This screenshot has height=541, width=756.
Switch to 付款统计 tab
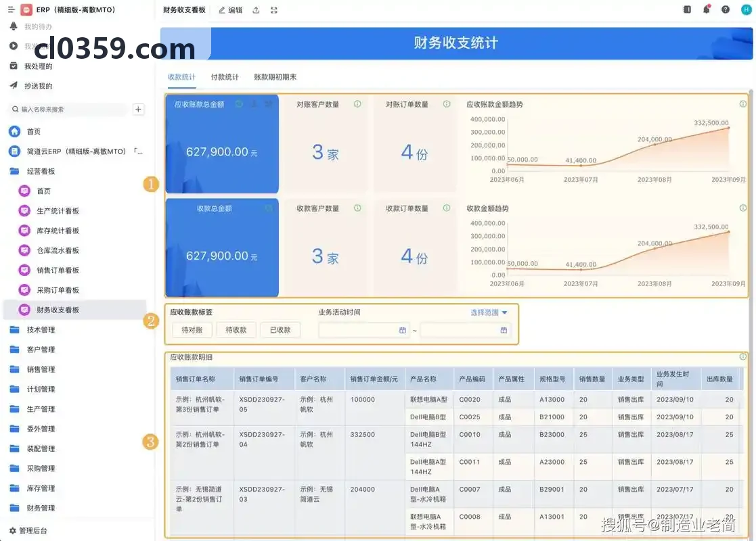[x=225, y=77]
